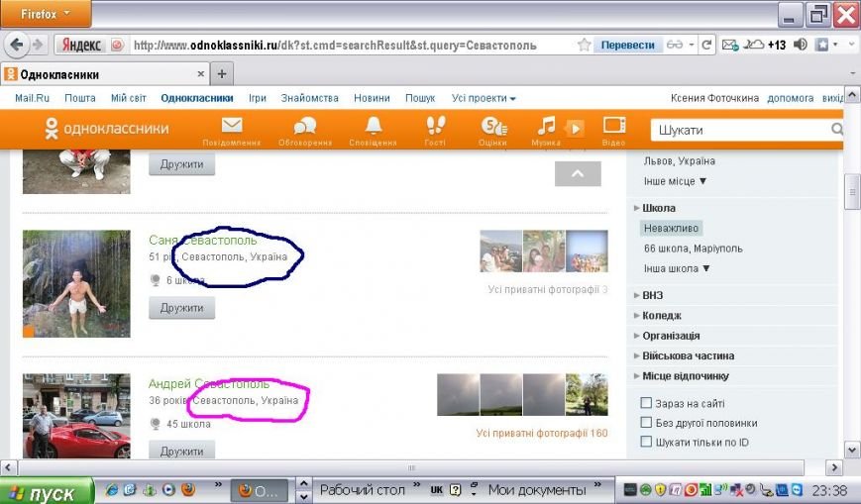Screen dimensions: 861x504
Task: Click the Одноклассники logo
Action: 107,129
